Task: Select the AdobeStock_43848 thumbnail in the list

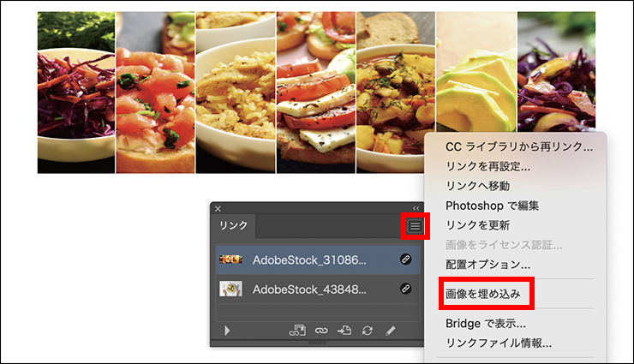Action: (x=230, y=289)
